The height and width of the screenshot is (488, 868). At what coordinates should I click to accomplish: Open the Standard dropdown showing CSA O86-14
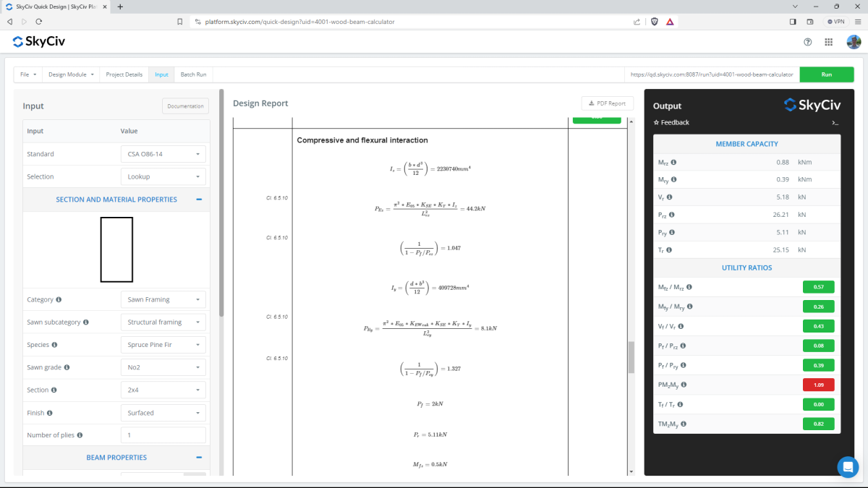tap(163, 153)
